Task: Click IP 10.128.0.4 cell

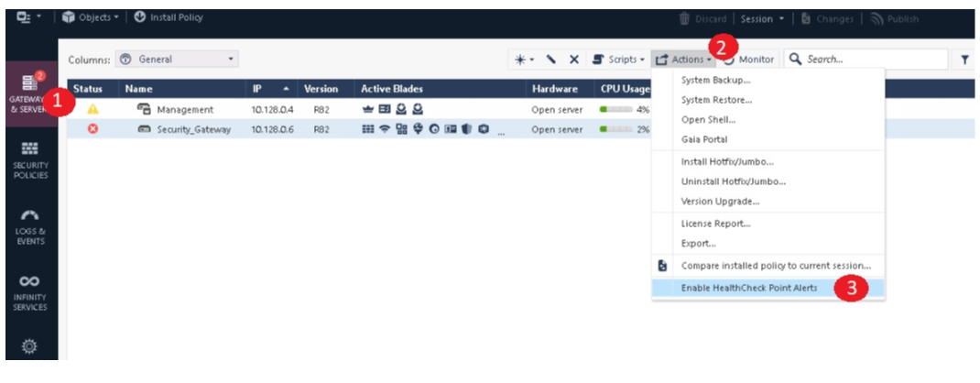Action: [x=271, y=109]
